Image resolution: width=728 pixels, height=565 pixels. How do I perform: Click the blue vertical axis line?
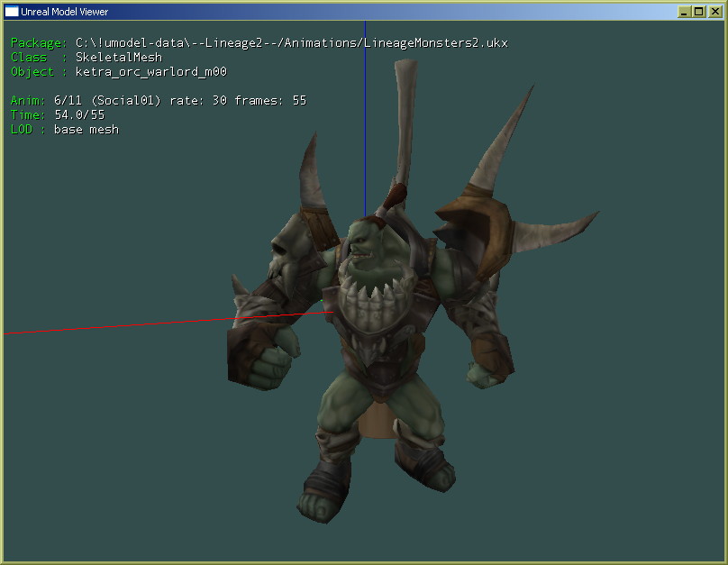[x=365, y=118]
